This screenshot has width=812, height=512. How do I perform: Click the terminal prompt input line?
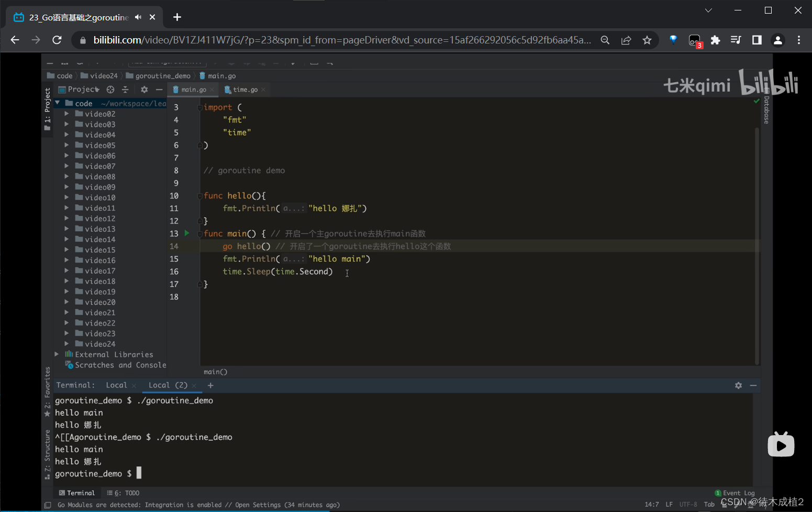click(x=98, y=473)
